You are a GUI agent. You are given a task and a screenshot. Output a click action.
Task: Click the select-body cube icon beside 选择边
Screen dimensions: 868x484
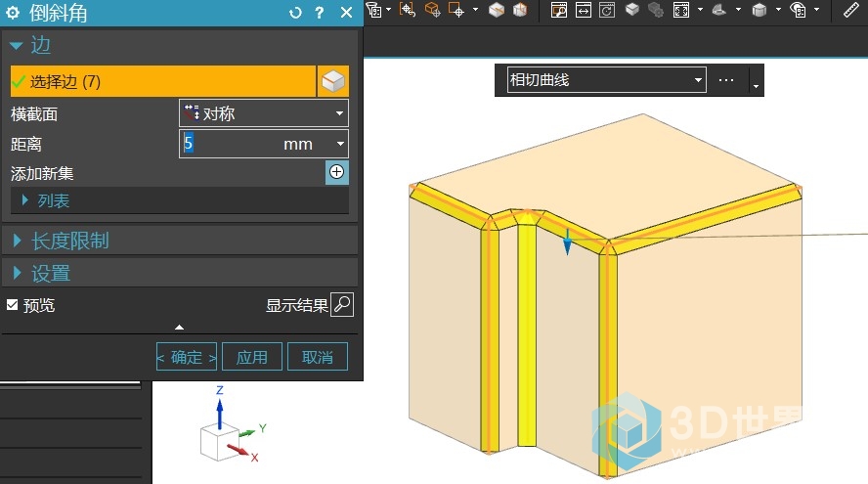(333, 81)
